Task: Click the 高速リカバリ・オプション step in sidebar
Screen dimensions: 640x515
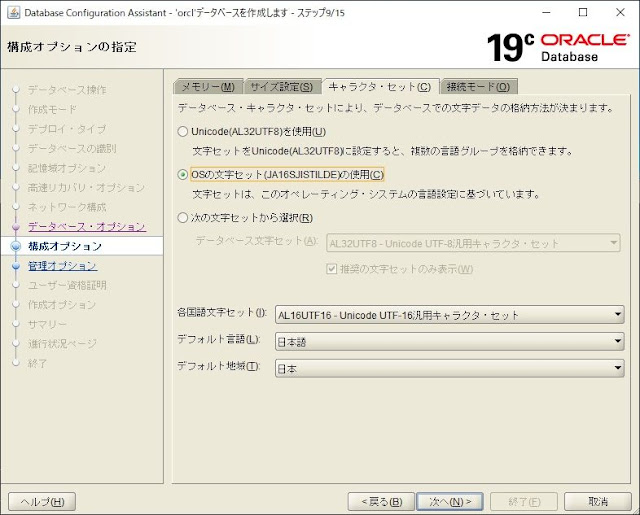Action: tap(87, 187)
